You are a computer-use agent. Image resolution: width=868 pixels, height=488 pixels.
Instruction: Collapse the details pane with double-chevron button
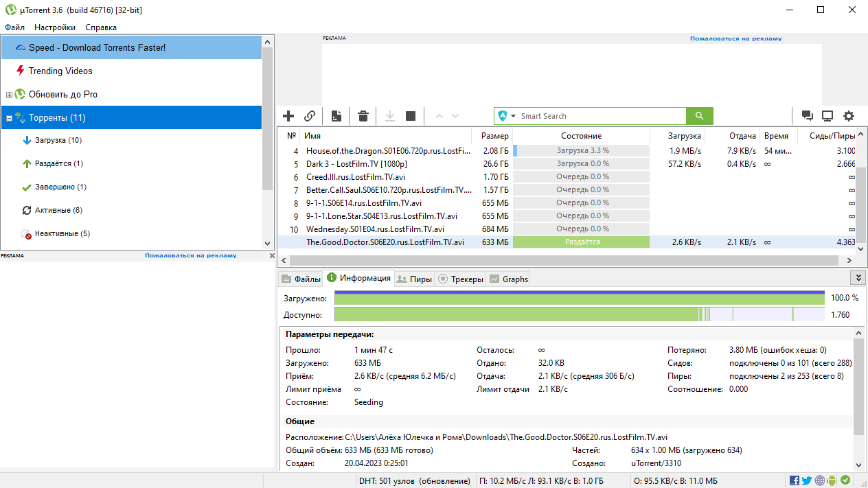[857, 277]
